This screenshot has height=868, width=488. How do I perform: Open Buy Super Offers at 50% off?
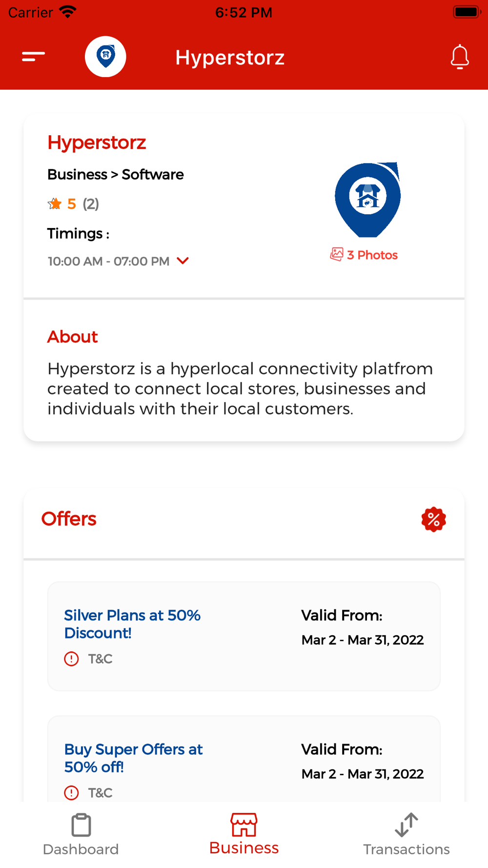tap(133, 758)
